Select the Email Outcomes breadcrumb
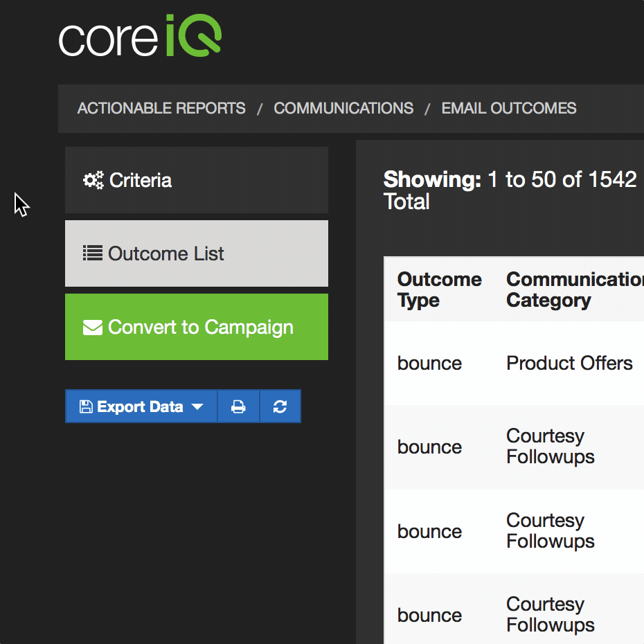The image size is (644, 644). pos(509,109)
